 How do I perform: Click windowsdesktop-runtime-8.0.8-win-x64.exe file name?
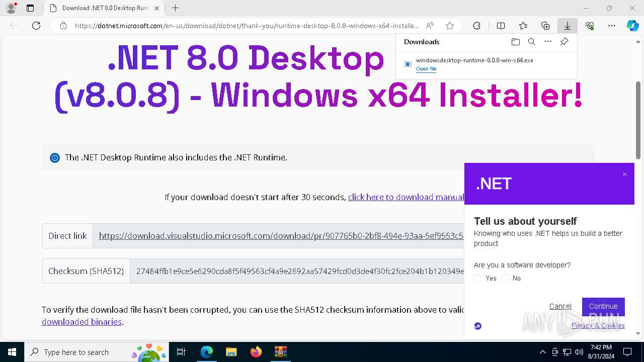pos(474,60)
